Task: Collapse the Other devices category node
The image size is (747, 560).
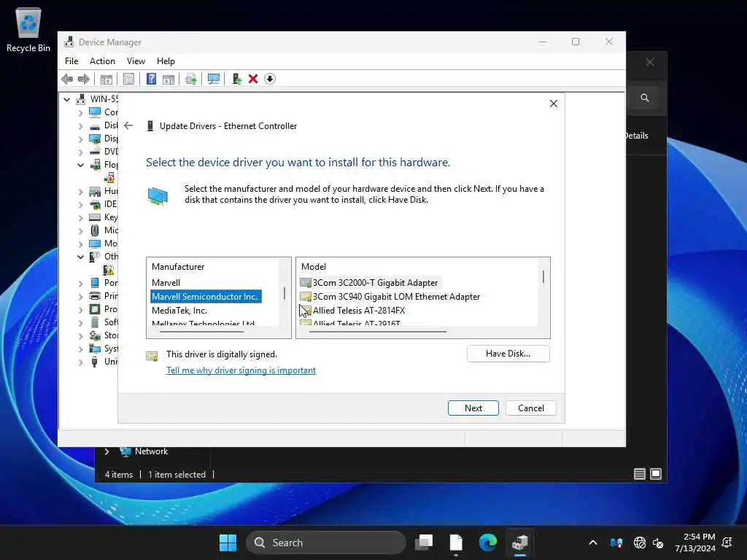Action: (x=80, y=257)
